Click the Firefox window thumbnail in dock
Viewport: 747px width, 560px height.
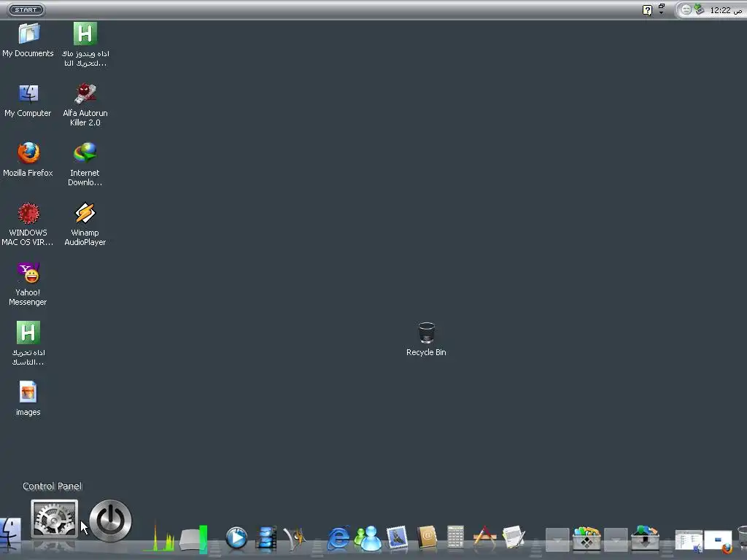(719, 542)
